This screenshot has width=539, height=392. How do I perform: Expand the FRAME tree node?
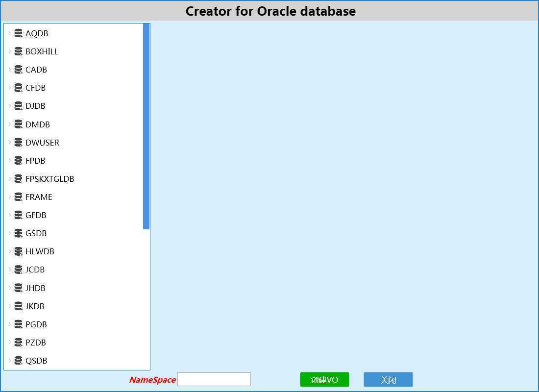pyautogui.click(x=10, y=197)
